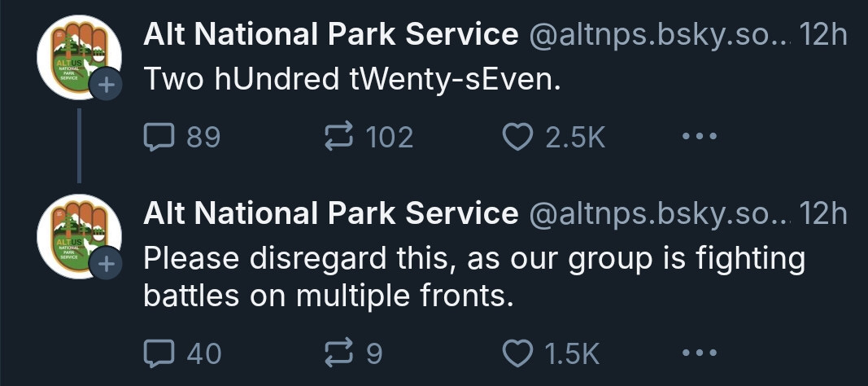This screenshot has width=868, height=386.
Task: Open Alt National Park Service name on first post
Action: click(x=330, y=34)
